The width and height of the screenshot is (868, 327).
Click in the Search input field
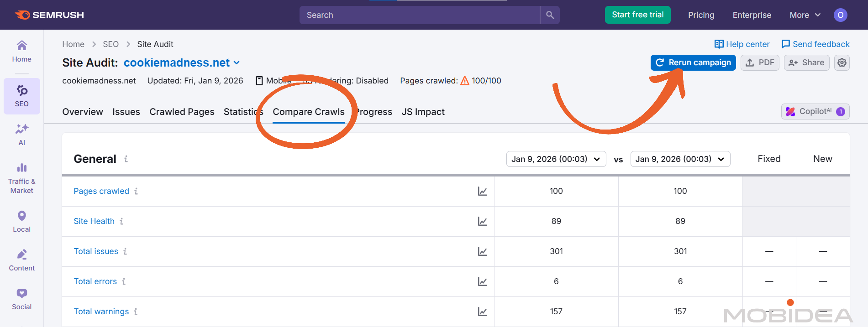point(420,15)
